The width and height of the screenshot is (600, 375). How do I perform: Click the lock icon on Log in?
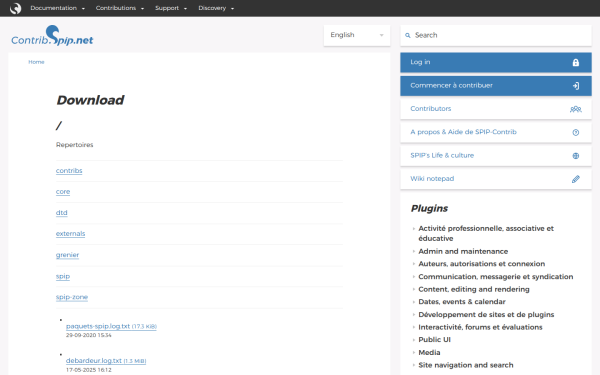(576, 62)
